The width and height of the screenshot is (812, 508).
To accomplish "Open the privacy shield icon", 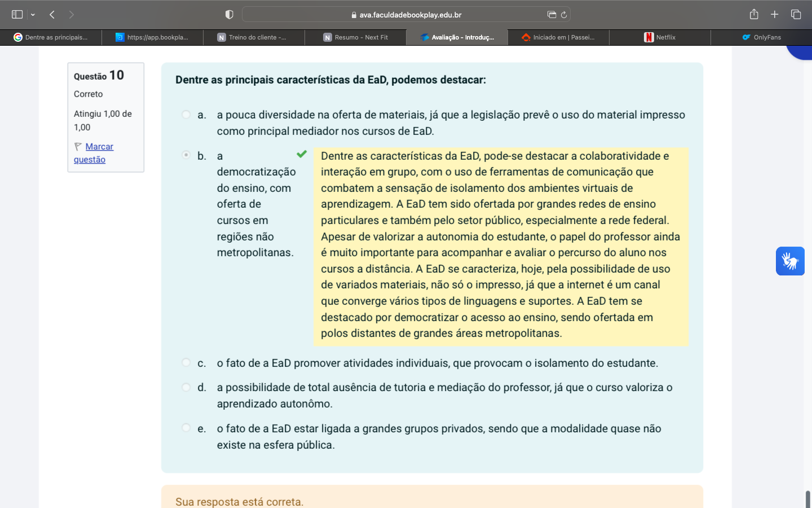I will tap(229, 15).
